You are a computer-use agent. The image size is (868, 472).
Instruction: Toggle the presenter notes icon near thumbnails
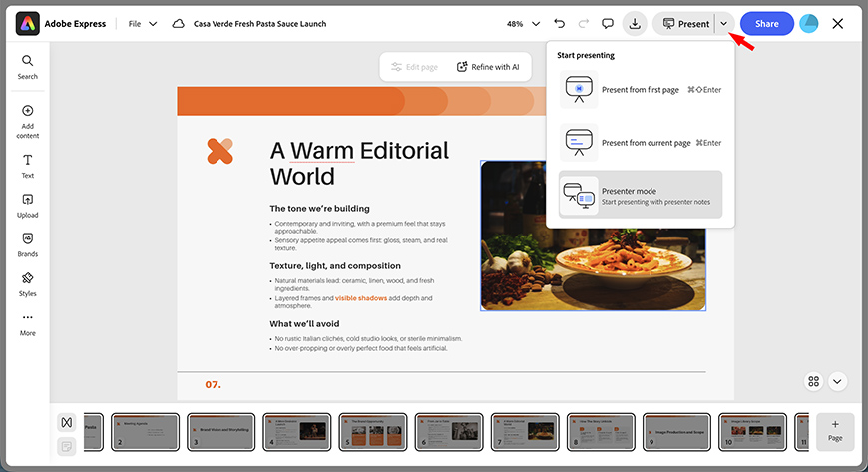(x=67, y=446)
